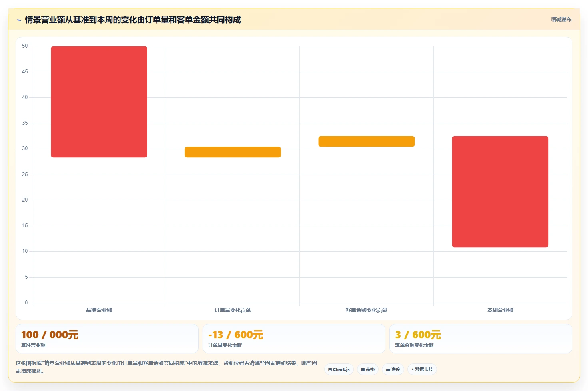Select the 进度 chip
This screenshot has width=588, height=391.
click(x=393, y=369)
